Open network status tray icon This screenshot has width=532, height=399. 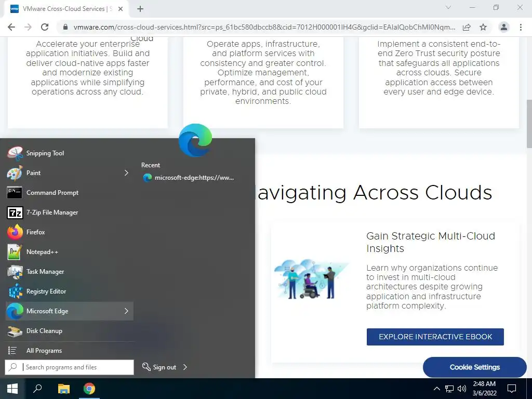(x=449, y=389)
